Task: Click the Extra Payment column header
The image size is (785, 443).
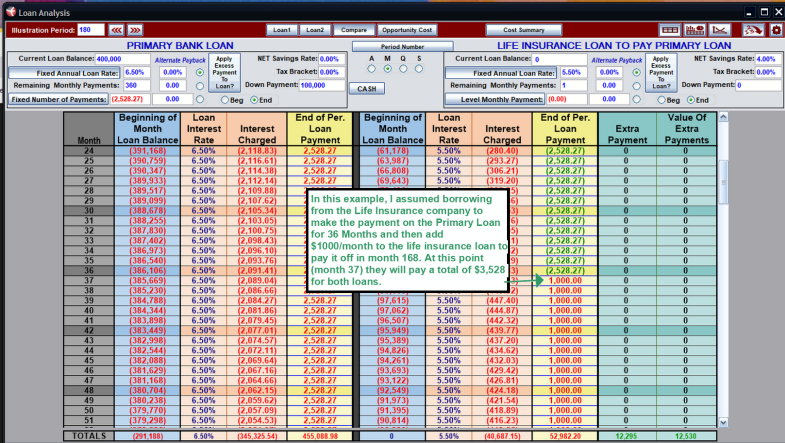Action: [627, 129]
